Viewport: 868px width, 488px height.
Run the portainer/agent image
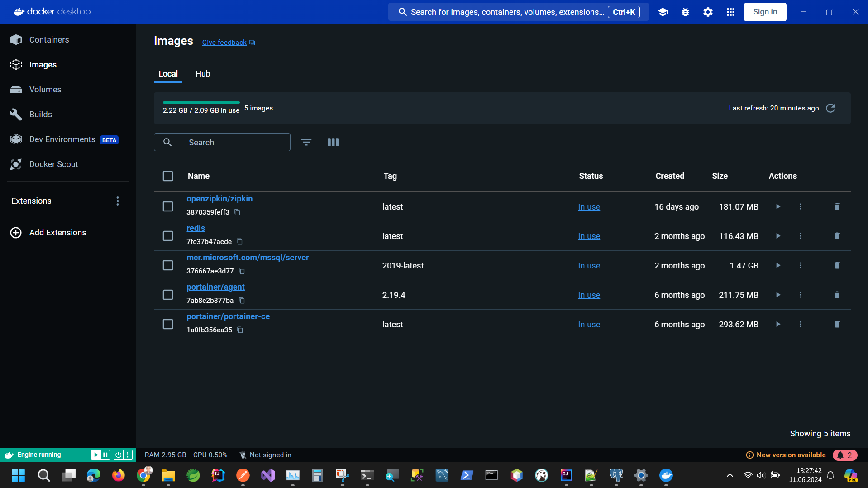tap(778, 295)
